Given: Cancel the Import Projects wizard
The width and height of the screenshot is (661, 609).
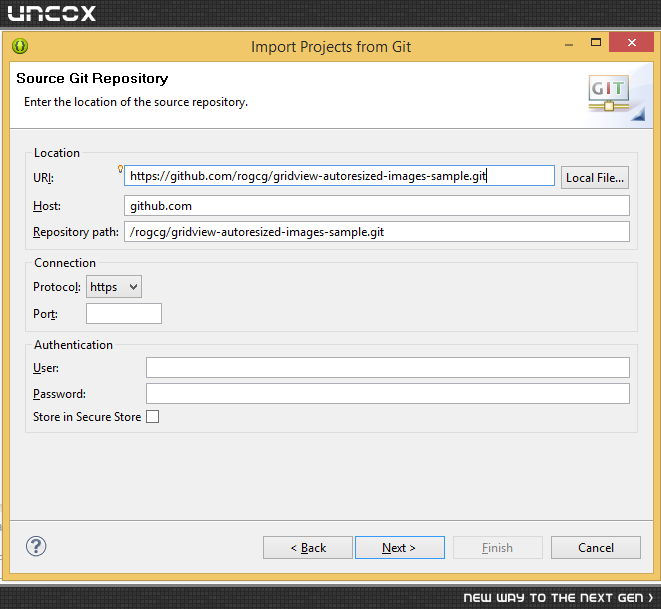Looking at the screenshot, I should click(596, 547).
